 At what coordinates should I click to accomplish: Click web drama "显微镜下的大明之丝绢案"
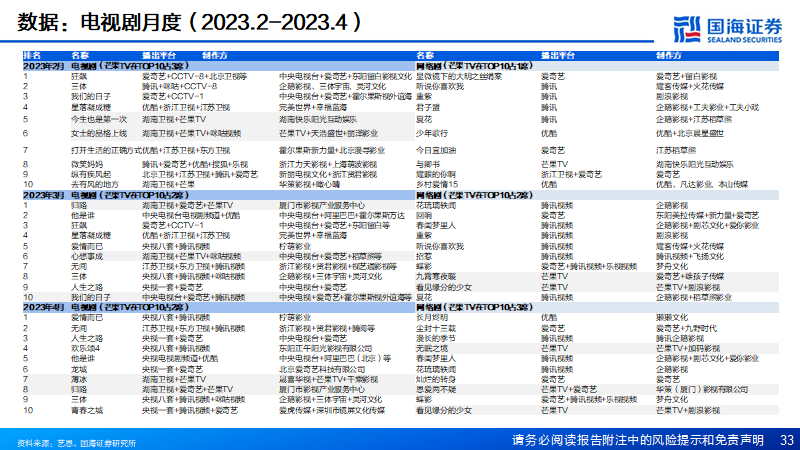(459, 76)
